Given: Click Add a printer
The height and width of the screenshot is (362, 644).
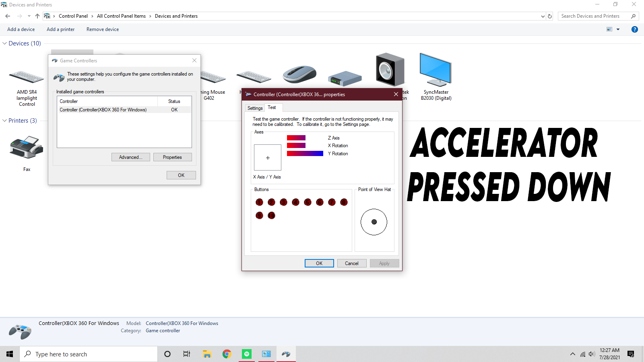Looking at the screenshot, I should pos(60,29).
